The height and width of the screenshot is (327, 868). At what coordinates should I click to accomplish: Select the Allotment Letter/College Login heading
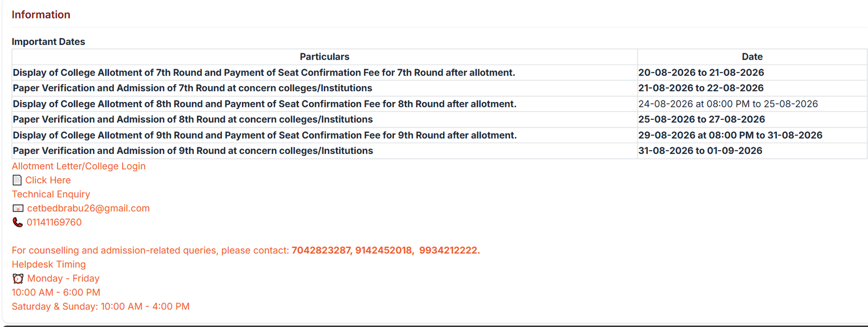click(79, 166)
